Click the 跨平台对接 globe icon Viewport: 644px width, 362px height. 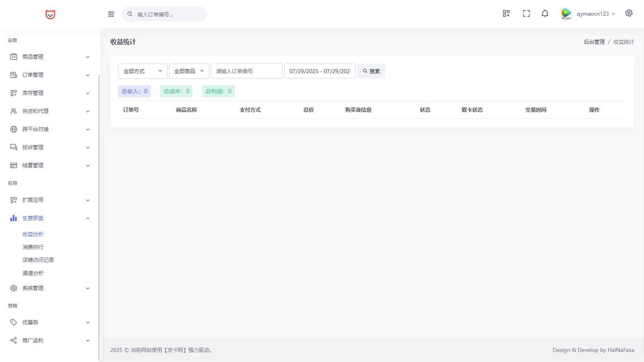pyautogui.click(x=14, y=129)
